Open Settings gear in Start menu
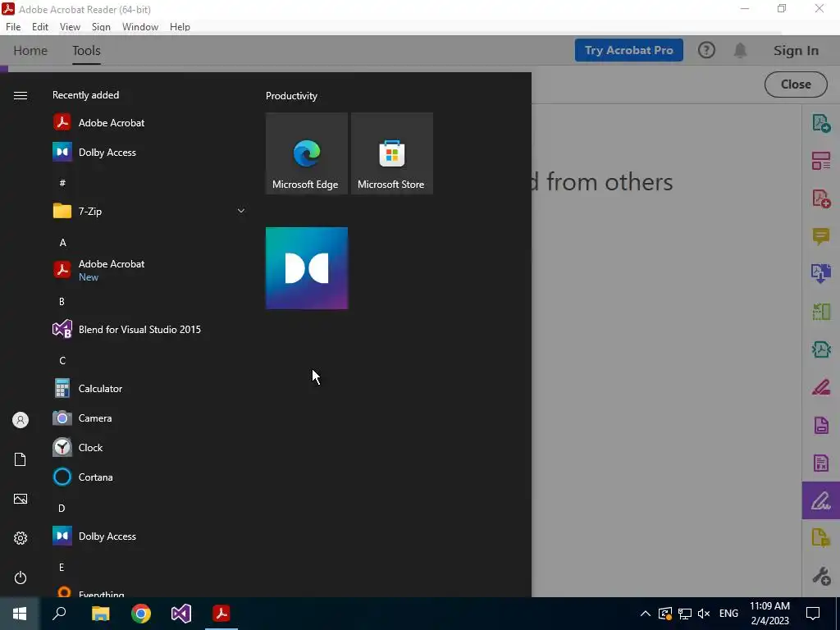The image size is (840, 630). click(x=21, y=538)
